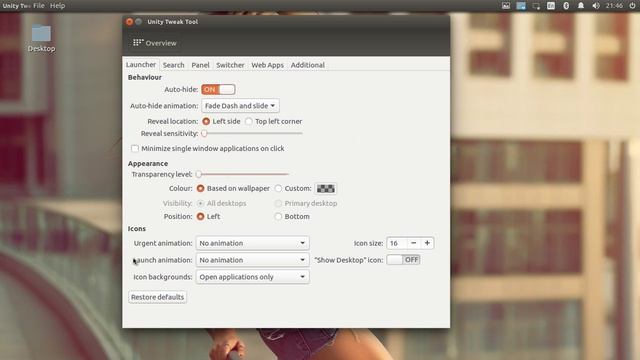This screenshot has width=640, height=360.
Task: Switch to the Switcher tab
Action: (x=230, y=65)
